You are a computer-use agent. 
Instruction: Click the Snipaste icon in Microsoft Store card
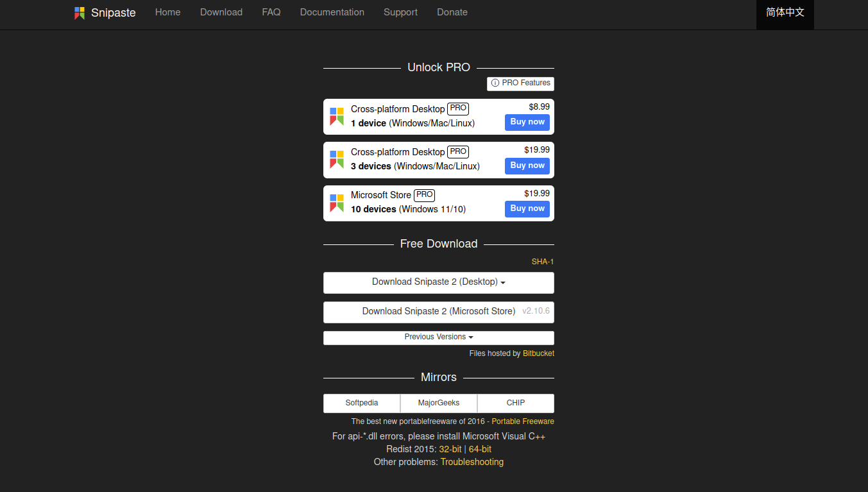pyautogui.click(x=337, y=203)
